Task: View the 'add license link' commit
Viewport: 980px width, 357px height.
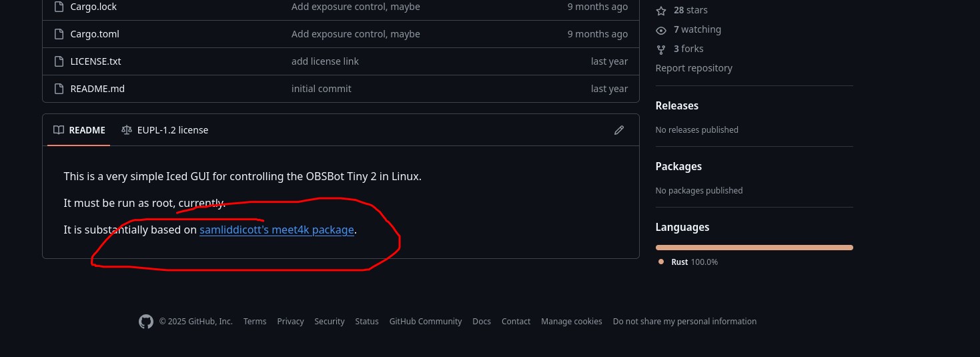Action: click(x=325, y=61)
